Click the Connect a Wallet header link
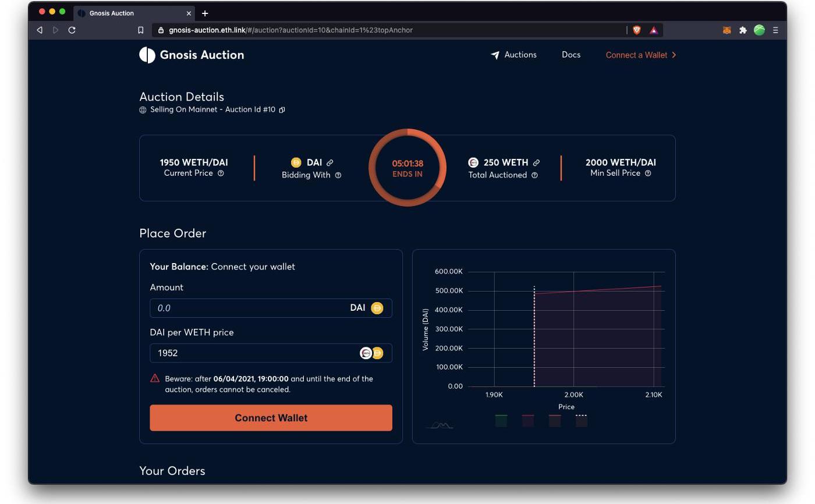The width and height of the screenshot is (815, 504). pos(640,55)
